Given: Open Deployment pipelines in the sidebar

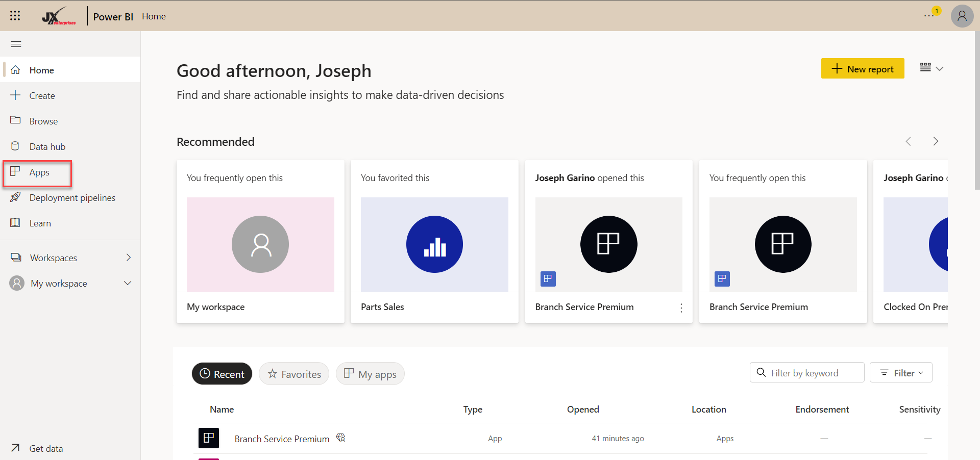Looking at the screenshot, I should tap(70, 197).
